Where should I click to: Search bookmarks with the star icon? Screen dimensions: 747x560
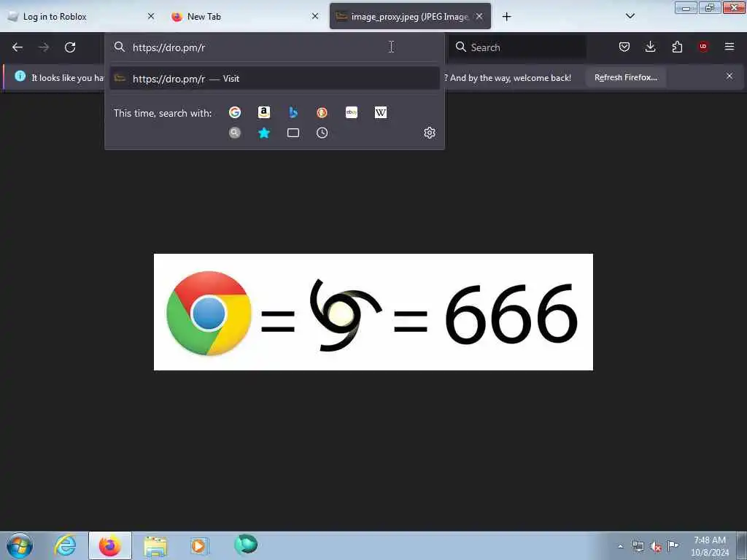264,133
